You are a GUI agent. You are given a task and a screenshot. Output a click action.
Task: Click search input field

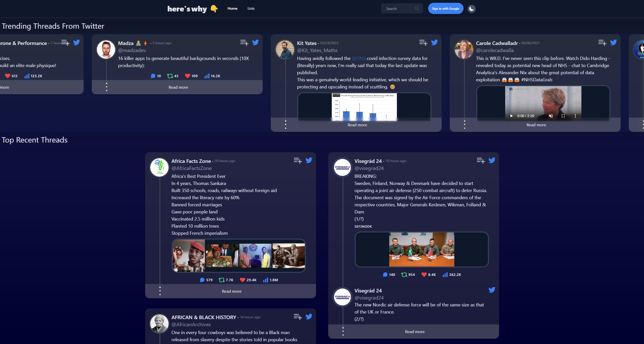(400, 9)
